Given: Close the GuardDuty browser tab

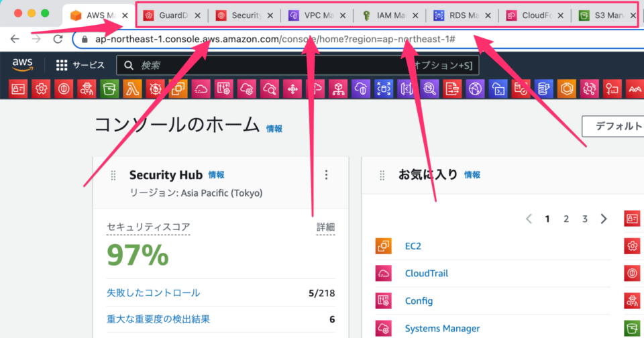Looking at the screenshot, I should point(197,15).
